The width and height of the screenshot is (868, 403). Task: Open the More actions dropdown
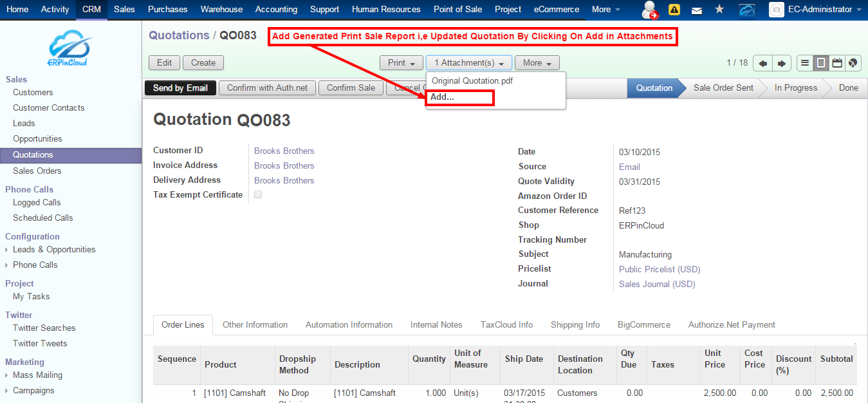pyautogui.click(x=537, y=63)
